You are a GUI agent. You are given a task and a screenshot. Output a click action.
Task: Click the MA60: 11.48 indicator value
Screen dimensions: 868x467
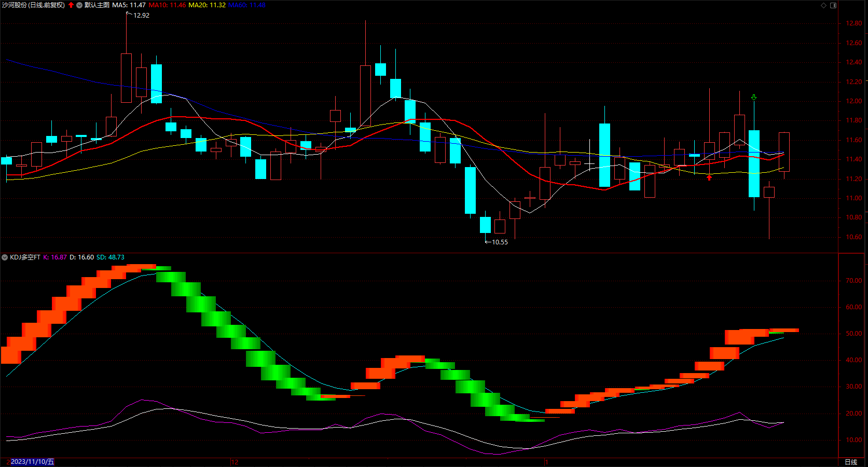[x=247, y=5]
